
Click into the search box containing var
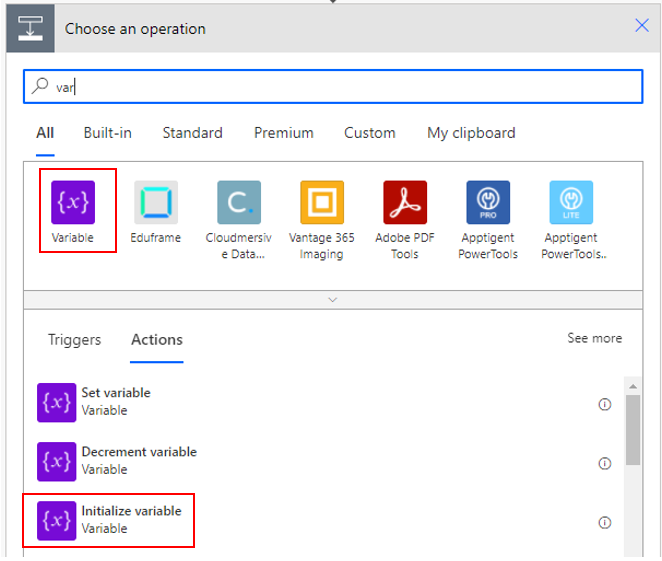333,87
